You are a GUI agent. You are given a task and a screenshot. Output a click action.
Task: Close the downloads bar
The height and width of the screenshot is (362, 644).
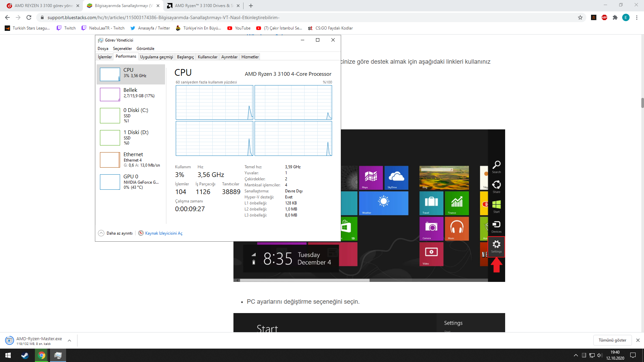[638, 340]
